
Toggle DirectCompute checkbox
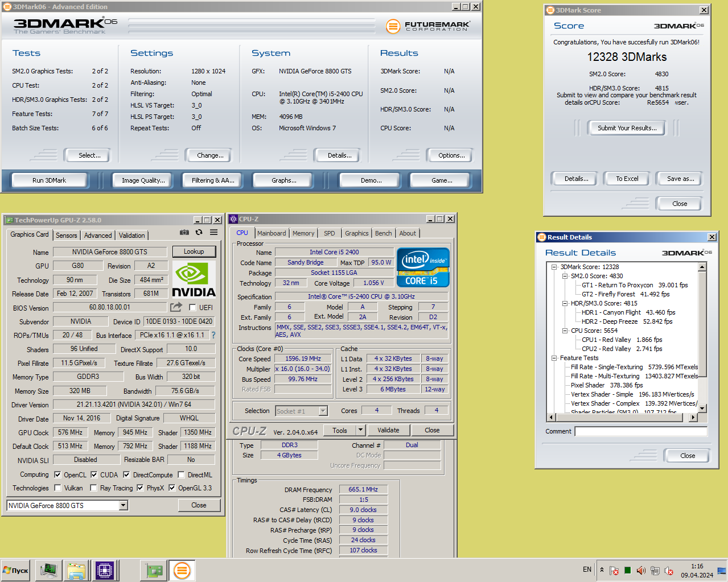click(126, 474)
